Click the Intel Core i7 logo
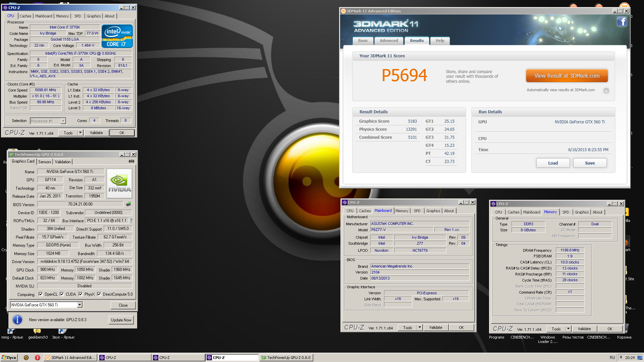 pos(117,36)
